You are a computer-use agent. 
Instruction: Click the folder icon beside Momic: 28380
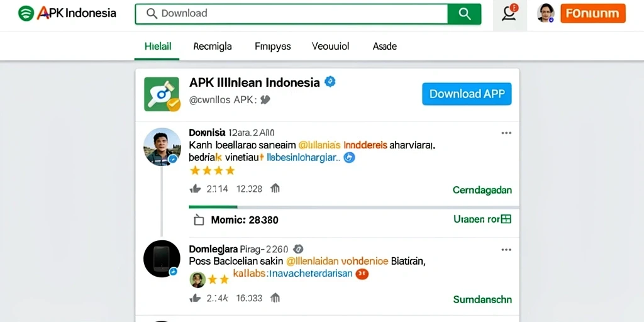(x=199, y=220)
